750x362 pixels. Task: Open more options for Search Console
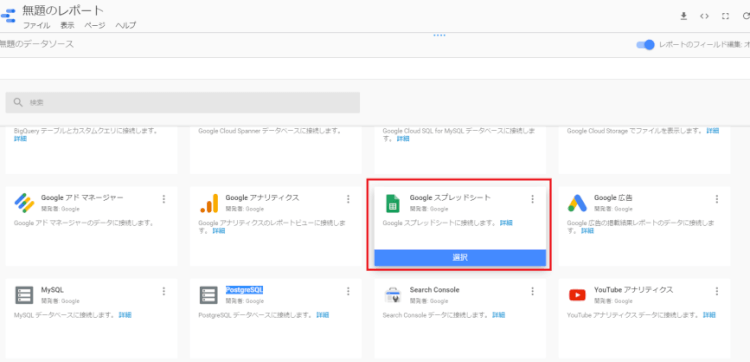(532, 291)
